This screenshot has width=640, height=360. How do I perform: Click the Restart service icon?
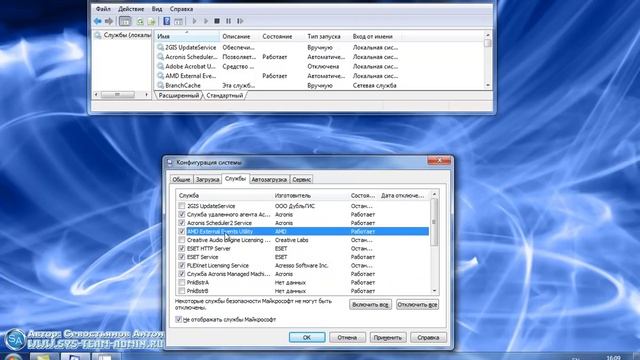[x=240, y=21]
